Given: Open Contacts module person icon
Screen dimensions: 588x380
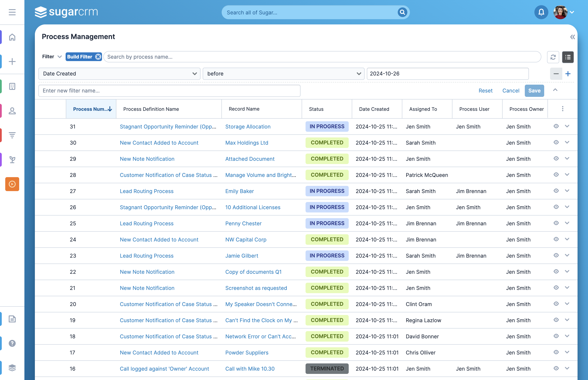Looking at the screenshot, I should pyautogui.click(x=12, y=111).
